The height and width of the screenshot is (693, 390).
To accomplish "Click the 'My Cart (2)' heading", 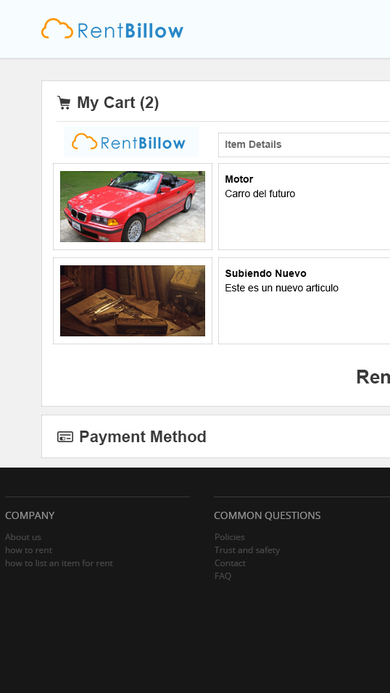I will tap(118, 103).
